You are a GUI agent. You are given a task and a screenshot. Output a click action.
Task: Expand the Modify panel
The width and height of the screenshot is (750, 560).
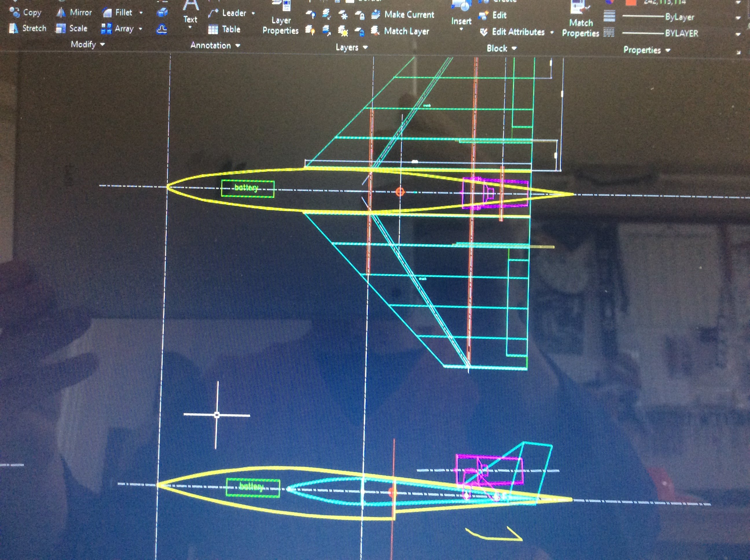coord(87,45)
